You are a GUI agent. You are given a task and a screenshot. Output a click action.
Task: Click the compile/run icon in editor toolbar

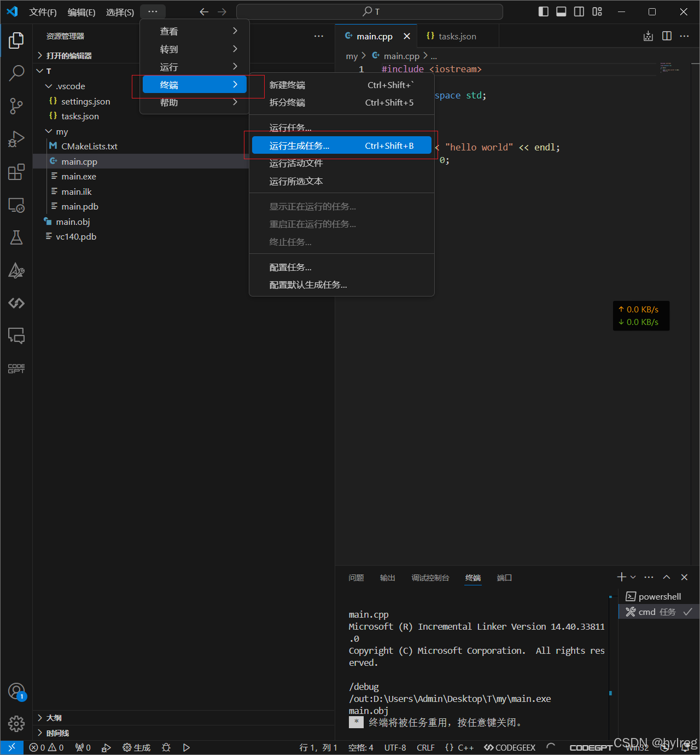(x=648, y=36)
